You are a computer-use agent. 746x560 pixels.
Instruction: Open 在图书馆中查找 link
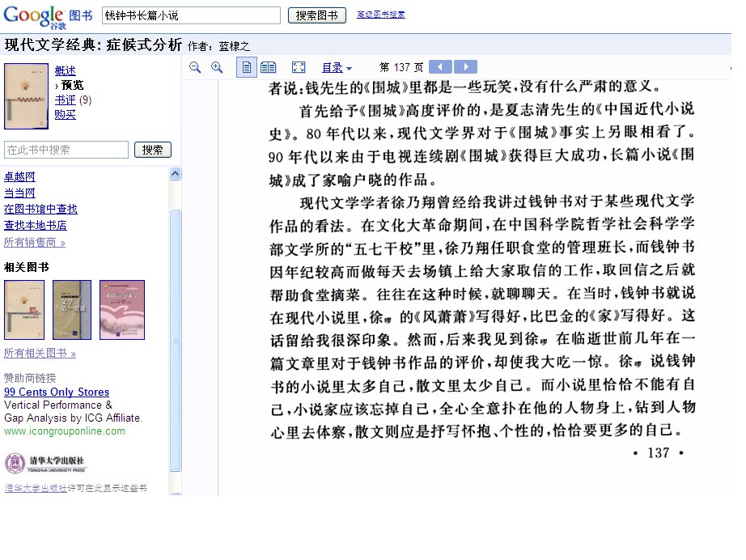pos(40,209)
